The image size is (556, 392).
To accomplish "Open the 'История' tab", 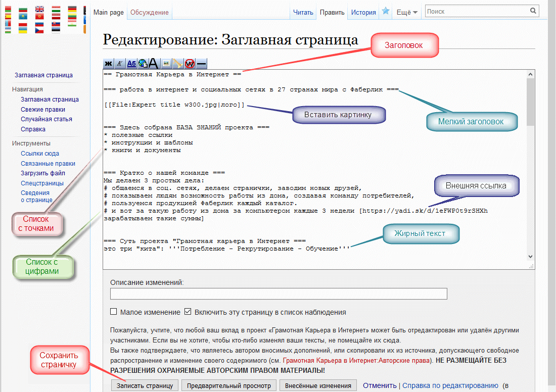I will pos(363,13).
